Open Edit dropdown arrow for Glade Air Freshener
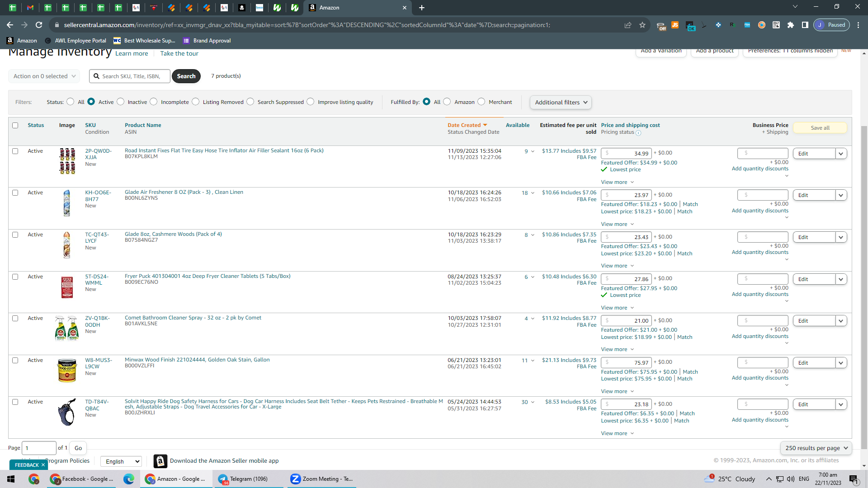 click(841, 195)
